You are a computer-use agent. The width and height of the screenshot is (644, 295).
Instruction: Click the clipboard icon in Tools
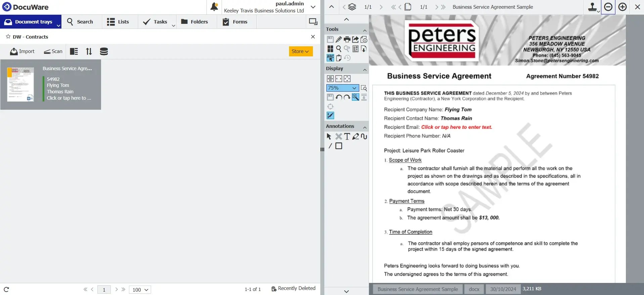pos(339,58)
